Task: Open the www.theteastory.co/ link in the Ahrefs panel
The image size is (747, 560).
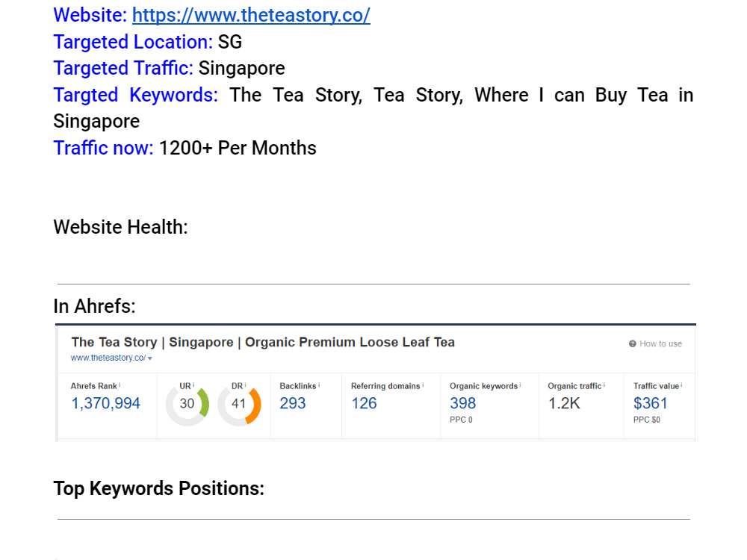Action: [x=108, y=358]
